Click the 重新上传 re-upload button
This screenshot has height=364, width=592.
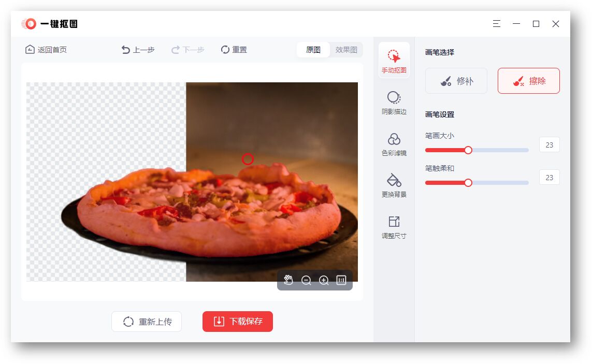(x=147, y=322)
